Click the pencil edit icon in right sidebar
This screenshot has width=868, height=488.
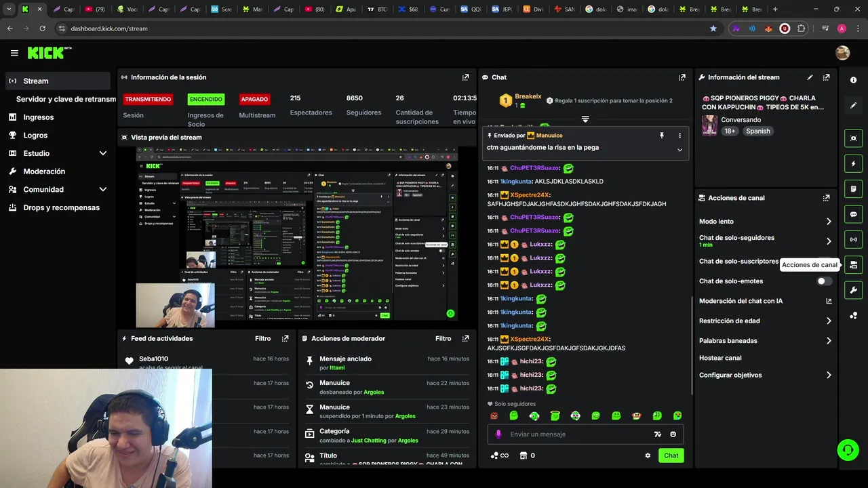click(x=853, y=106)
